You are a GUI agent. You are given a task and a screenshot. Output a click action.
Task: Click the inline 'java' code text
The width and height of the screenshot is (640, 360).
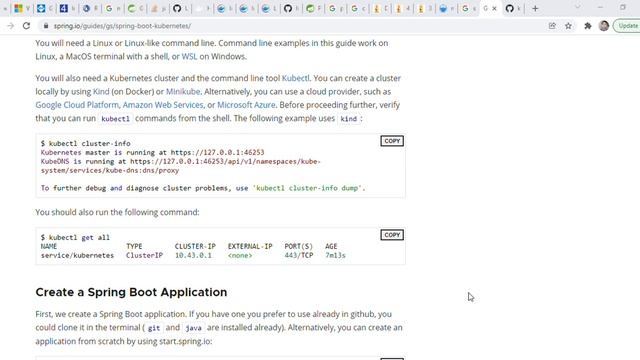tap(193, 328)
